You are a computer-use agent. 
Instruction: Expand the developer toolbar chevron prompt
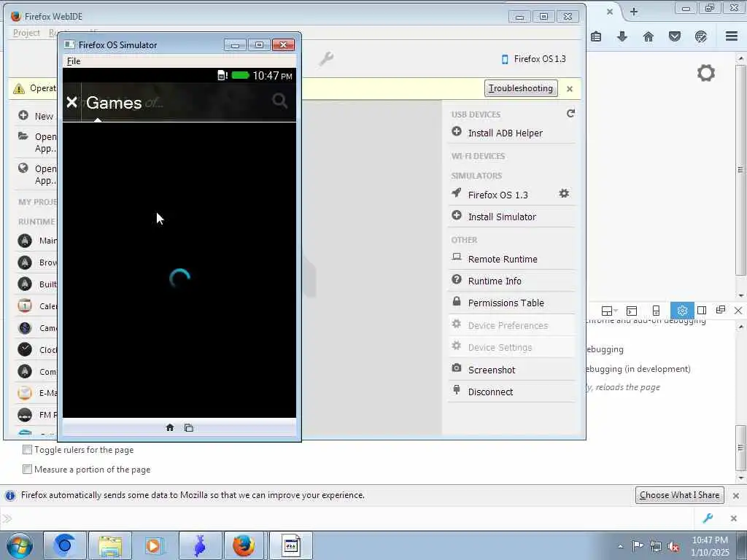7,518
